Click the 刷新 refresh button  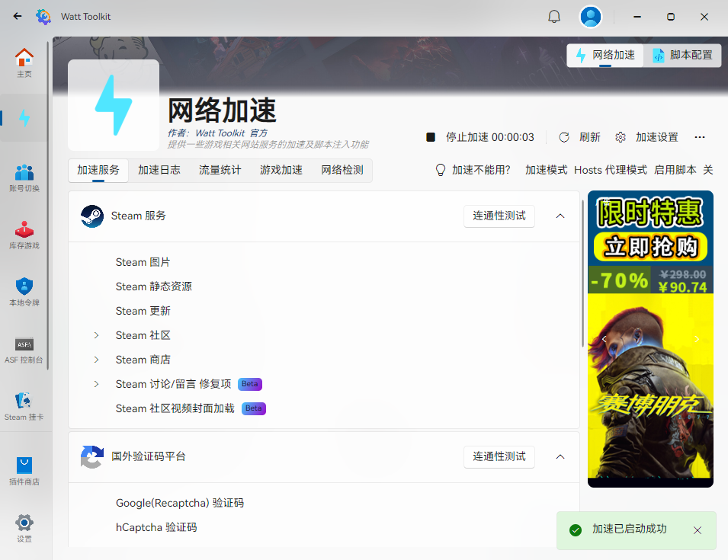point(580,137)
